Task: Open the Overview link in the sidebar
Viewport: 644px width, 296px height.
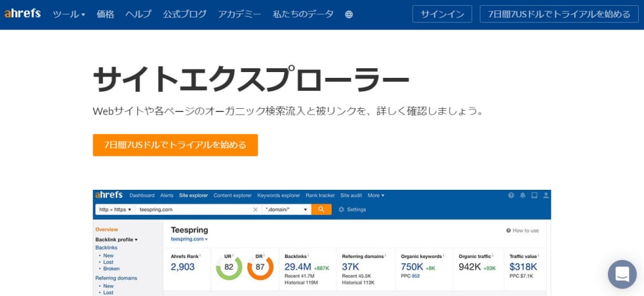Action: (106, 230)
